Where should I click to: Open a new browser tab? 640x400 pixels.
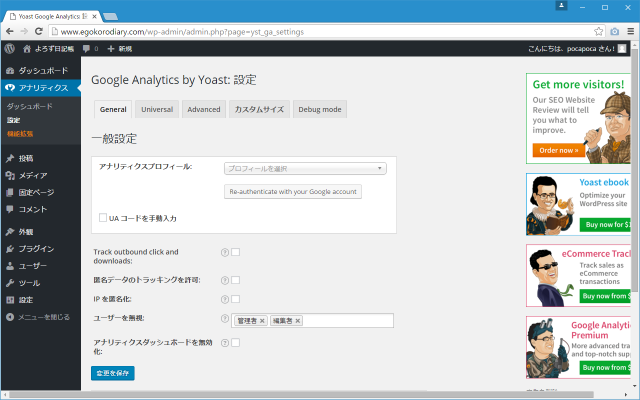coord(110,16)
